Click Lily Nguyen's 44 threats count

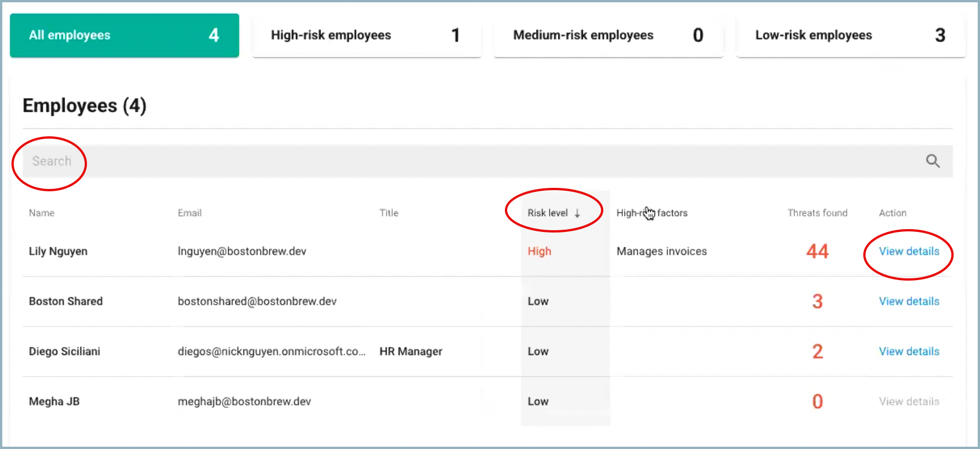[817, 251]
